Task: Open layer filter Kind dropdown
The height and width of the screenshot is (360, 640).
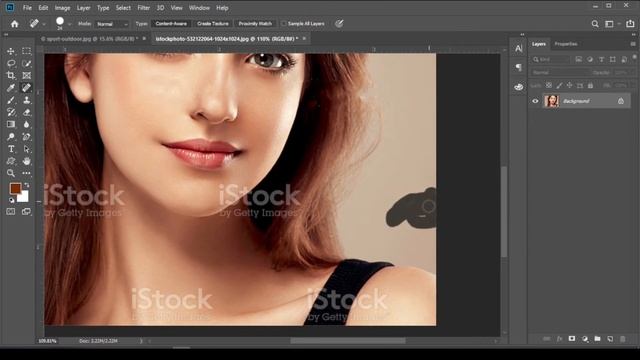Action: 551,60
